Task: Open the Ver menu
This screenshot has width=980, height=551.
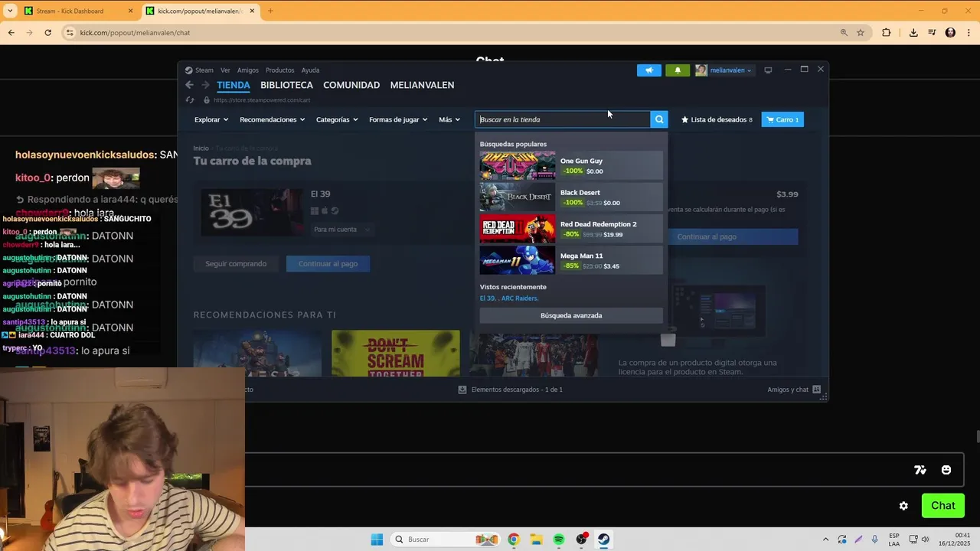Action: tap(225, 70)
